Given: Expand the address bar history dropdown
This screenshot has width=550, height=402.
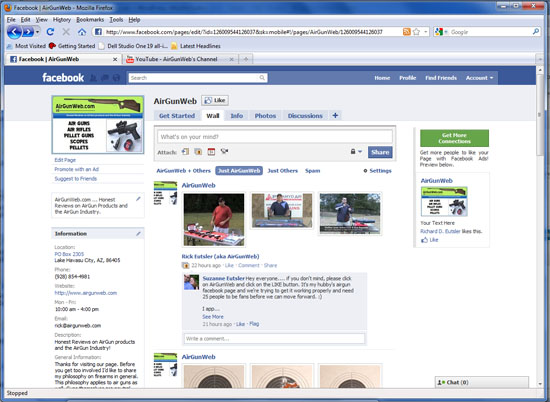Looking at the screenshot, I should 426,32.
